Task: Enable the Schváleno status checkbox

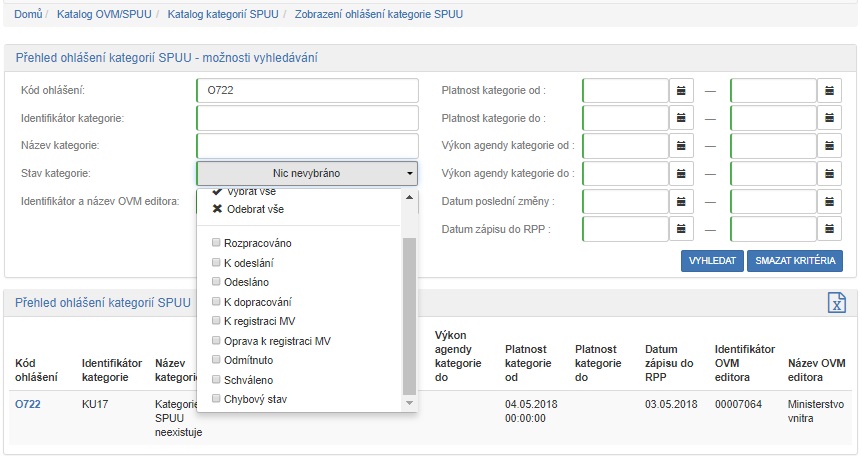Action: (217, 380)
